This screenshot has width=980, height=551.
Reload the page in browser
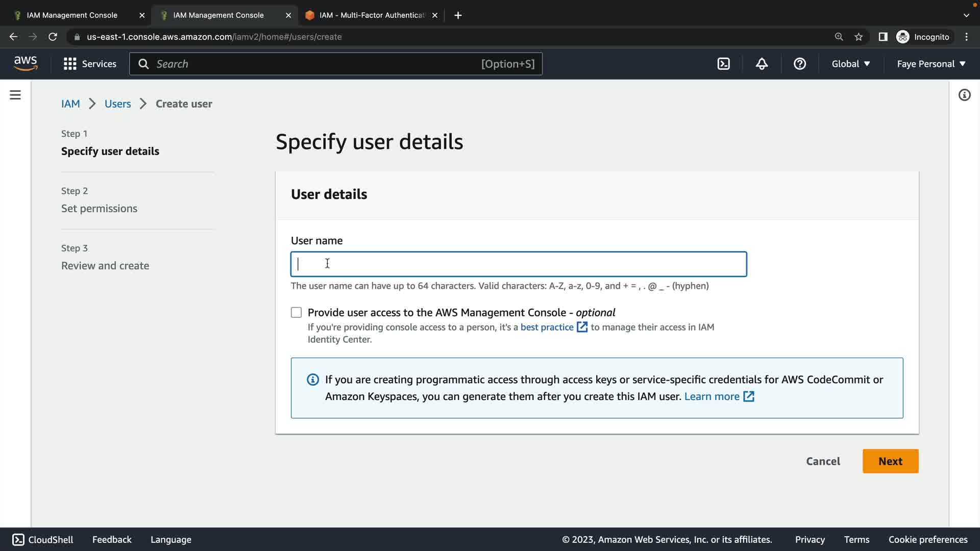(53, 37)
